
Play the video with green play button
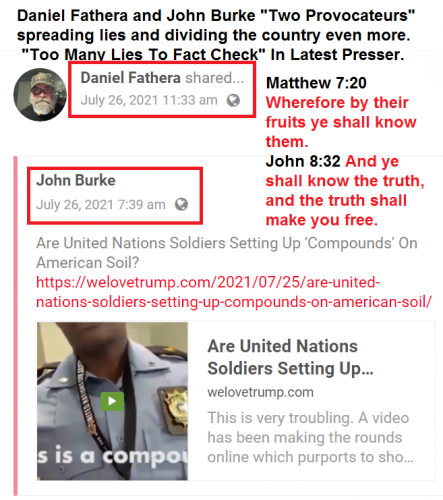point(112,401)
